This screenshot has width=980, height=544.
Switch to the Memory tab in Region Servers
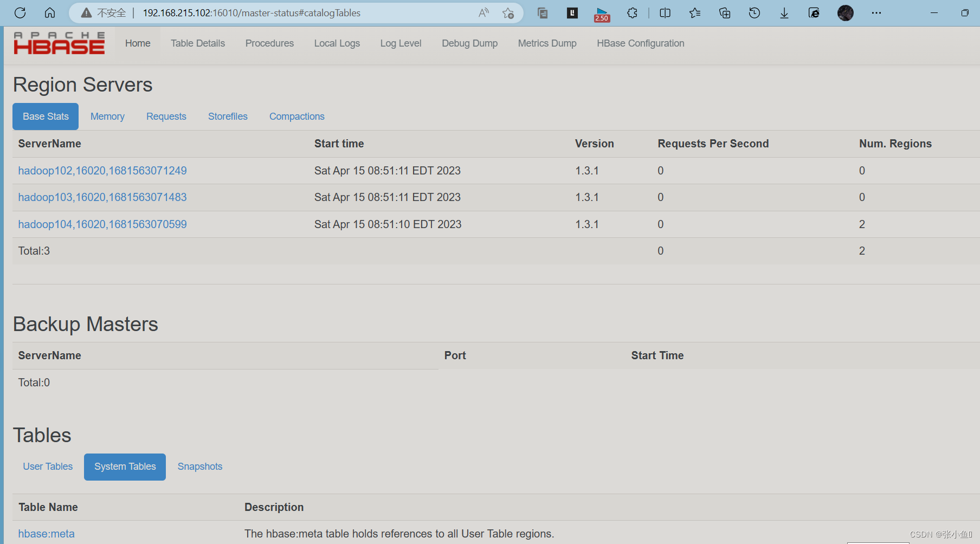click(x=107, y=116)
